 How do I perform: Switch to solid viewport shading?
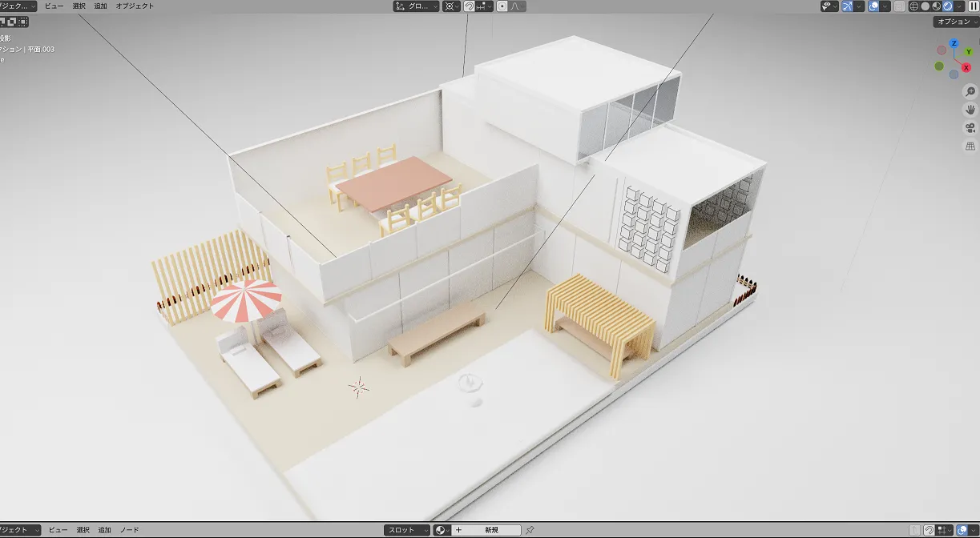[926, 6]
